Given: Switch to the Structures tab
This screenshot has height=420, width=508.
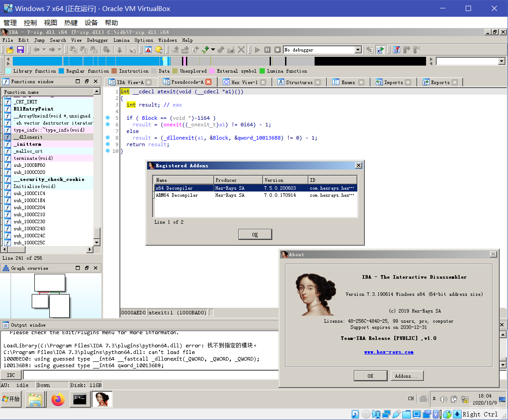Looking at the screenshot, I should tap(299, 83).
